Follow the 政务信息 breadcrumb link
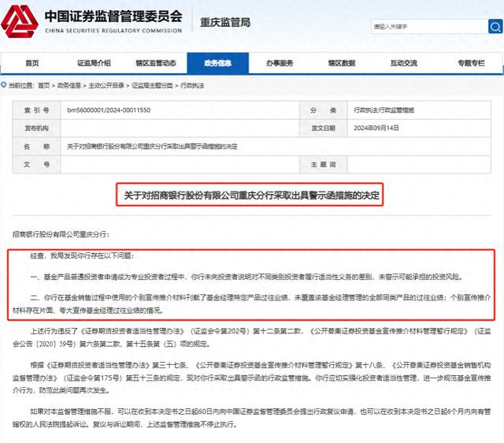Image resolution: width=504 pixels, height=443 pixels. [69, 86]
